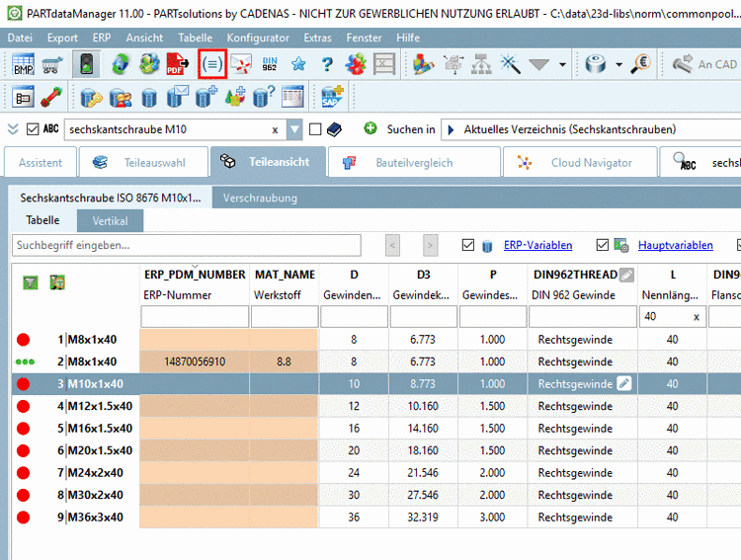Click the red-highlighted (≡) toolbar icon
The height and width of the screenshot is (560, 741).
tap(212, 64)
